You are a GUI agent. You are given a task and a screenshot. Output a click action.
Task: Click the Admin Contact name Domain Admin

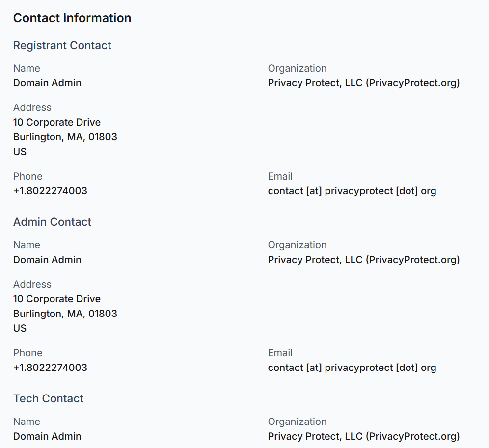47,260
